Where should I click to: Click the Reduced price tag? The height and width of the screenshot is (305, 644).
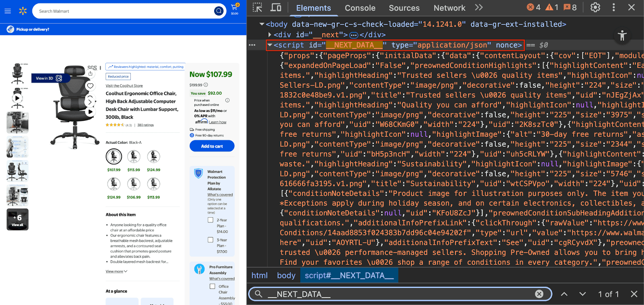tap(118, 76)
